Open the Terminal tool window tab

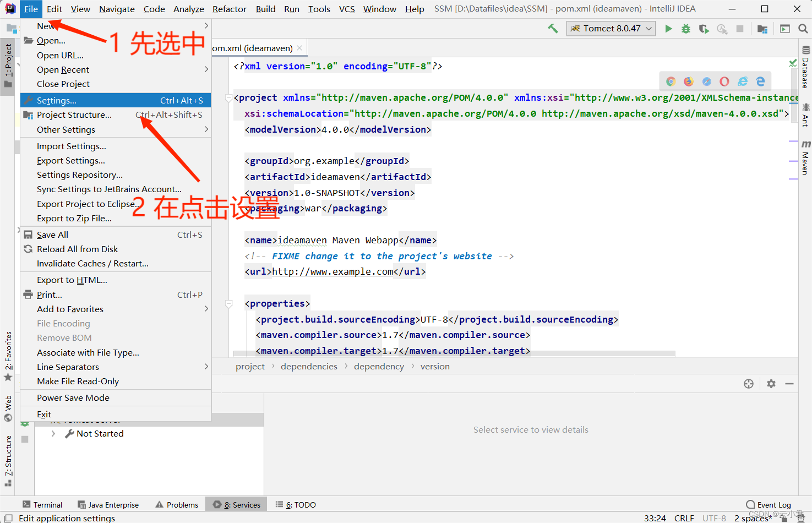coord(42,505)
